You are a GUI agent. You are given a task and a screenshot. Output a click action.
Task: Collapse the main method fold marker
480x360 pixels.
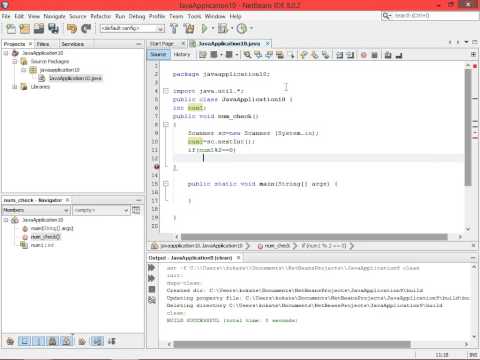[166, 184]
